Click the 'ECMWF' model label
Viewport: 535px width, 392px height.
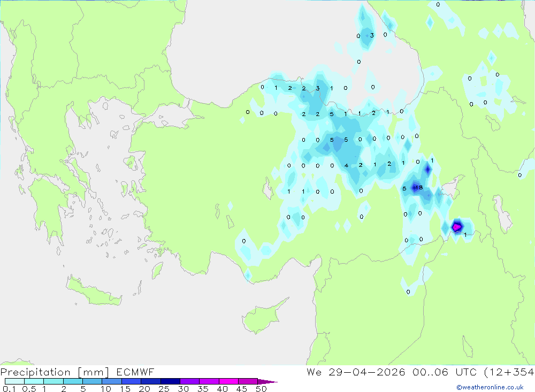135,372
